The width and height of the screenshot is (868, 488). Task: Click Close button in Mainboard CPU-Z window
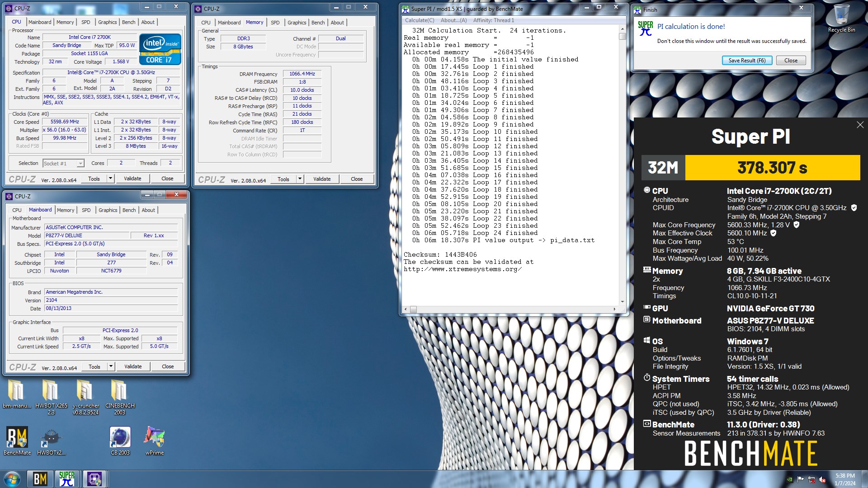pos(168,366)
